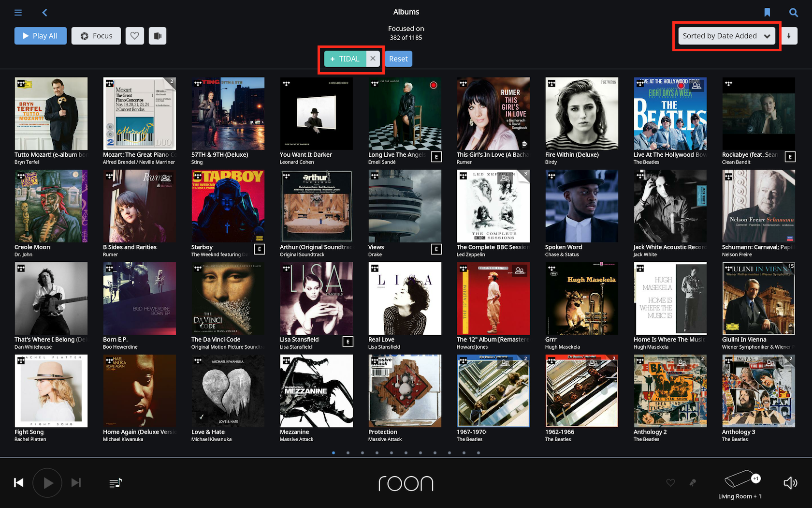Screen dimensions: 812x508
Task: Open the Starboy album cover
Action: [228, 206]
